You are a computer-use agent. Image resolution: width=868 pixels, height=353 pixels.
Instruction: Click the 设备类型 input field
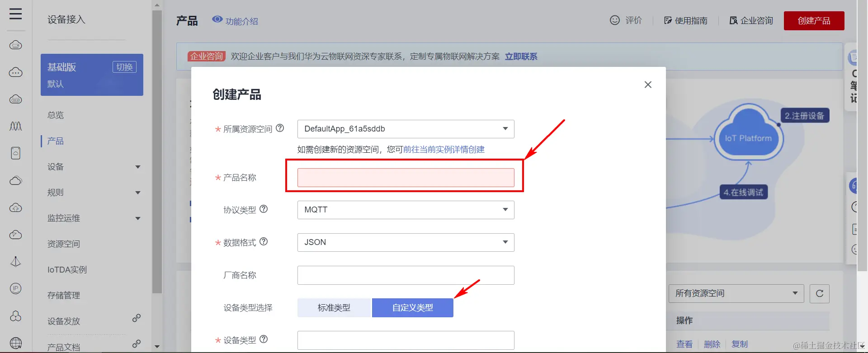(406, 340)
